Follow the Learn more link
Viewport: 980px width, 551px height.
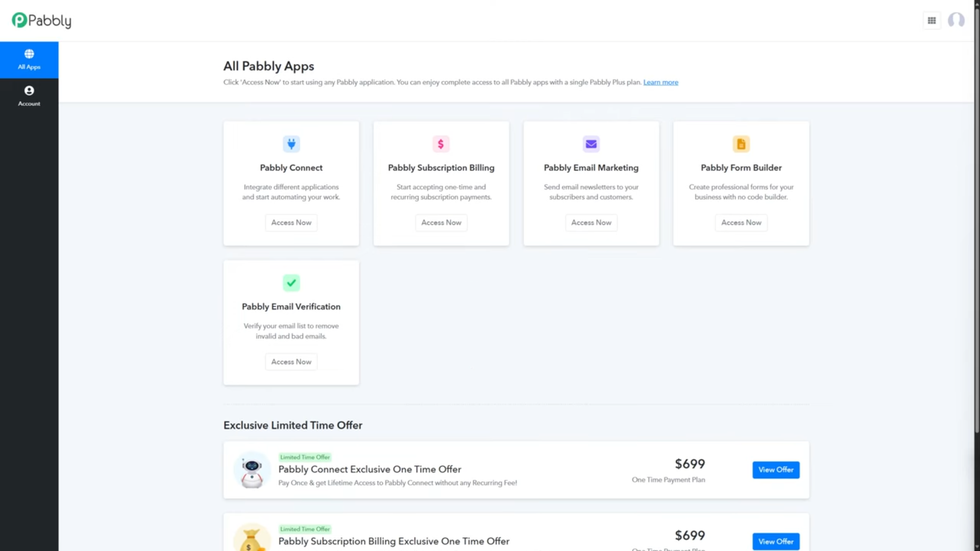(660, 82)
